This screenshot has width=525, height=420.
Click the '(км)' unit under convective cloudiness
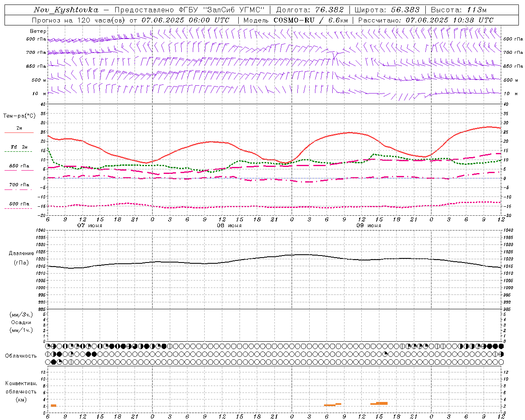click(21, 399)
